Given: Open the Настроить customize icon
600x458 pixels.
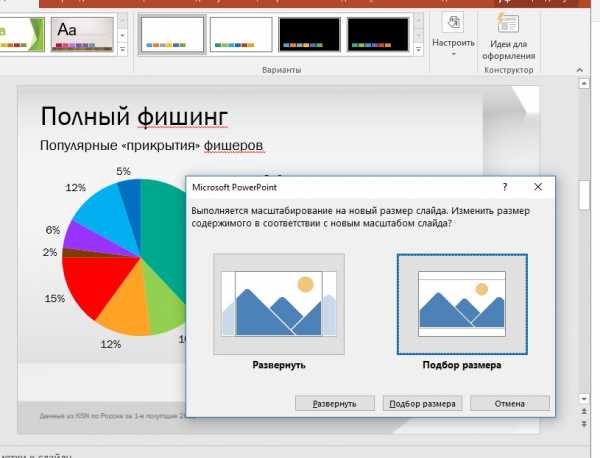Looking at the screenshot, I should coord(453,22).
